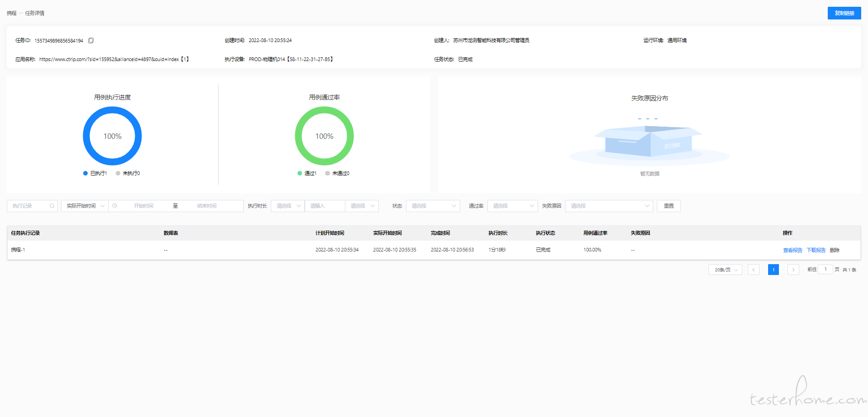Screen dimensions: 868x417
Task: Click the 复制链接 button
Action: tap(844, 13)
